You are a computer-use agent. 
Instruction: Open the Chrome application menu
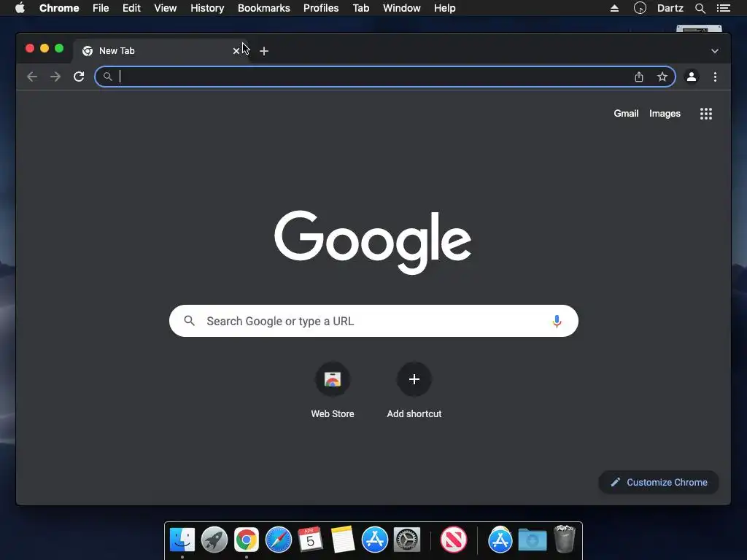click(59, 8)
